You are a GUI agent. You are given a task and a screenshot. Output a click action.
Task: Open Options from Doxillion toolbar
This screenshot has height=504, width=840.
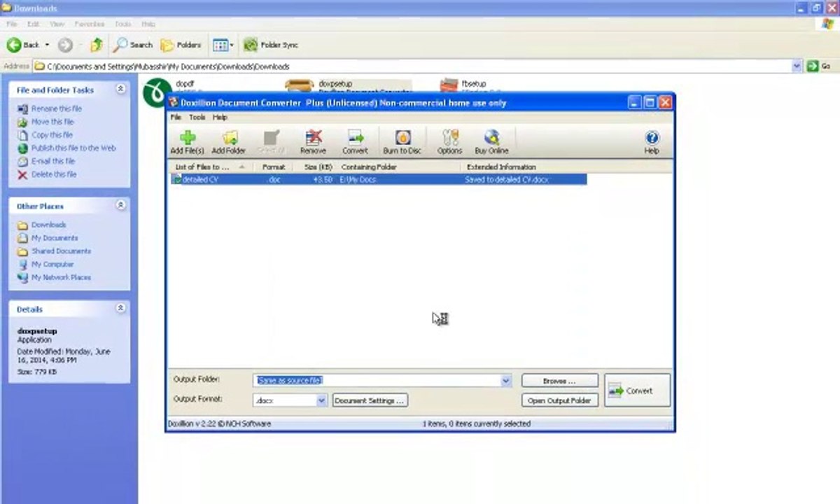point(449,142)
